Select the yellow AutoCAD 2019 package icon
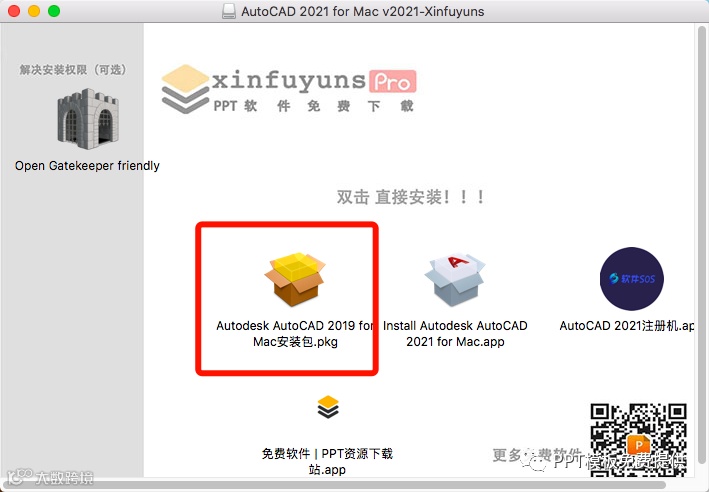The width and height of the screenshot is (709, 492). coord(295,279)
